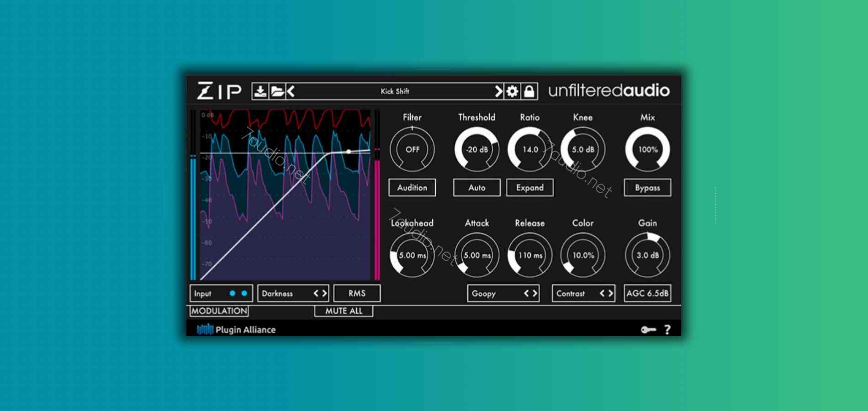Click the unfilteredaudio brand logo
Image resolution: width=868 pixels, height=411 pixels.
point(609,90)
